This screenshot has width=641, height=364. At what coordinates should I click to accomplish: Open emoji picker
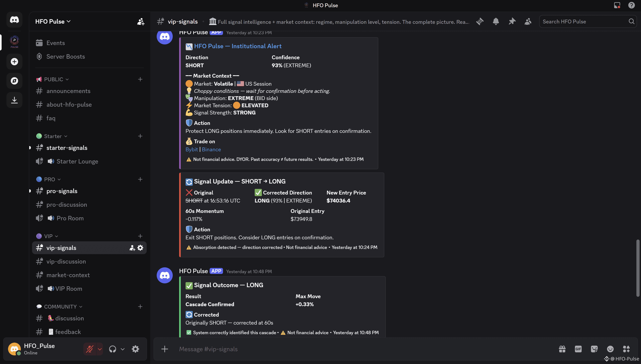[x=610, y=349]
